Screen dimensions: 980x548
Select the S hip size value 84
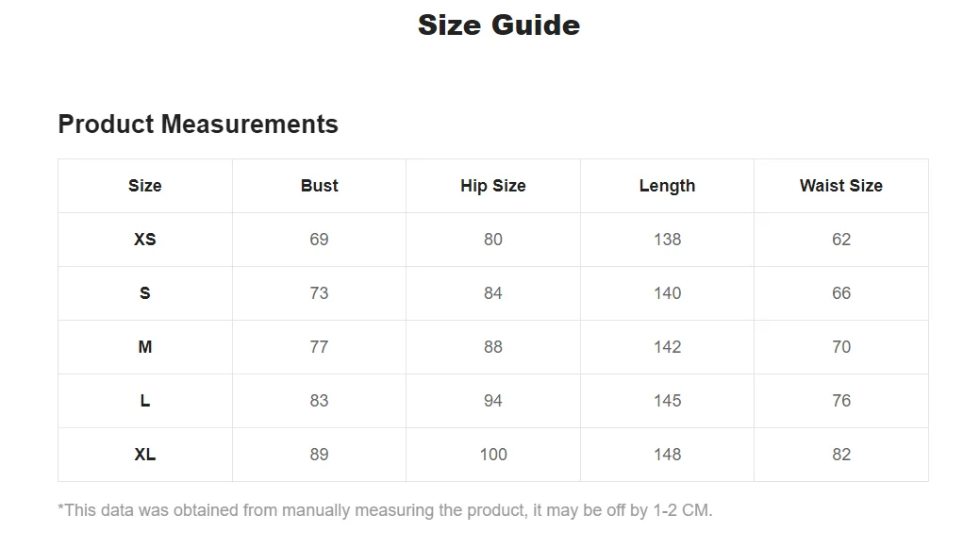pos(493,293)
